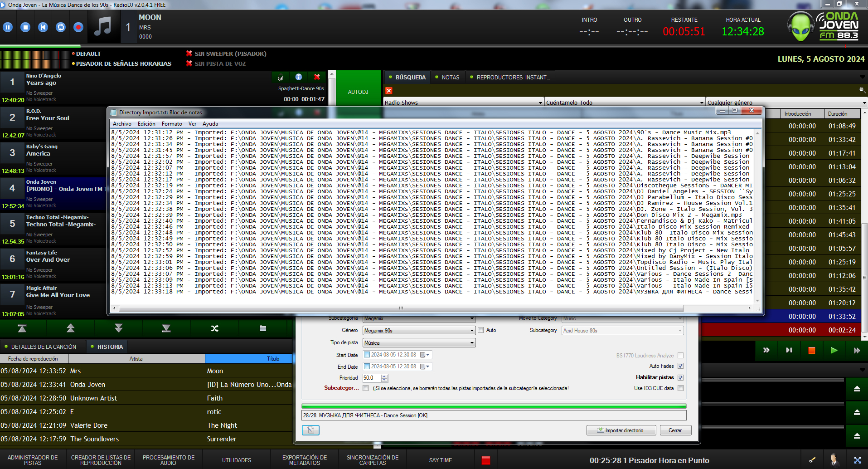Open the Edición menu in Notepad
The height and width of the screenshot is (469, 868).
pos(146,124)
